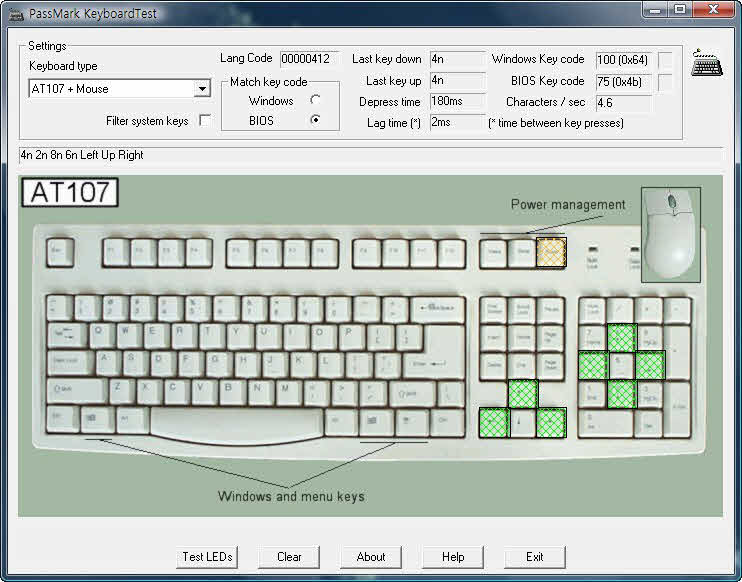Click the Depress time value field
Screen dimensions: 742x582
coord(458,101)
